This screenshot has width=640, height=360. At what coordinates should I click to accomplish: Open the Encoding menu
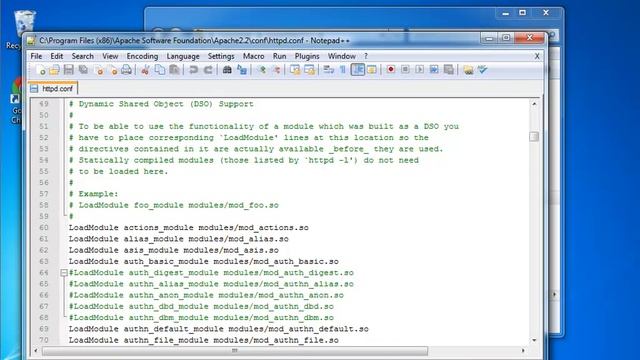142,56
